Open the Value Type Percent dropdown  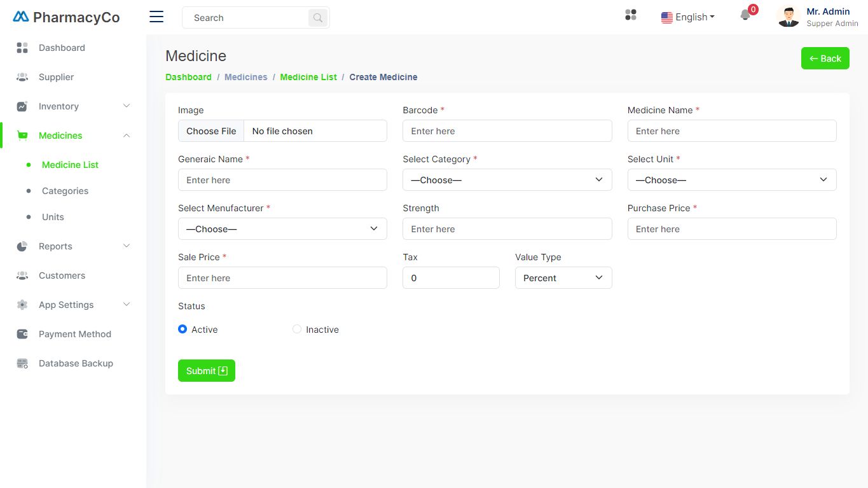[563, 278]
